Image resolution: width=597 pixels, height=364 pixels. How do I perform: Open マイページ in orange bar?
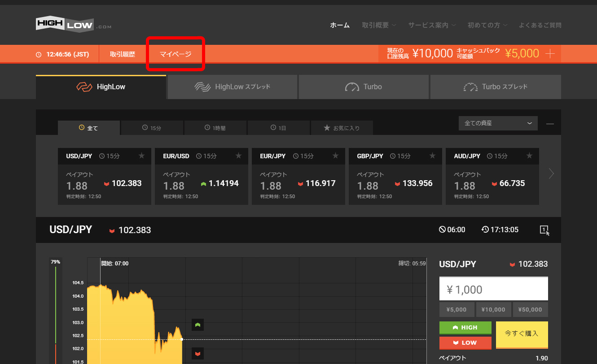tap(176, 54)
